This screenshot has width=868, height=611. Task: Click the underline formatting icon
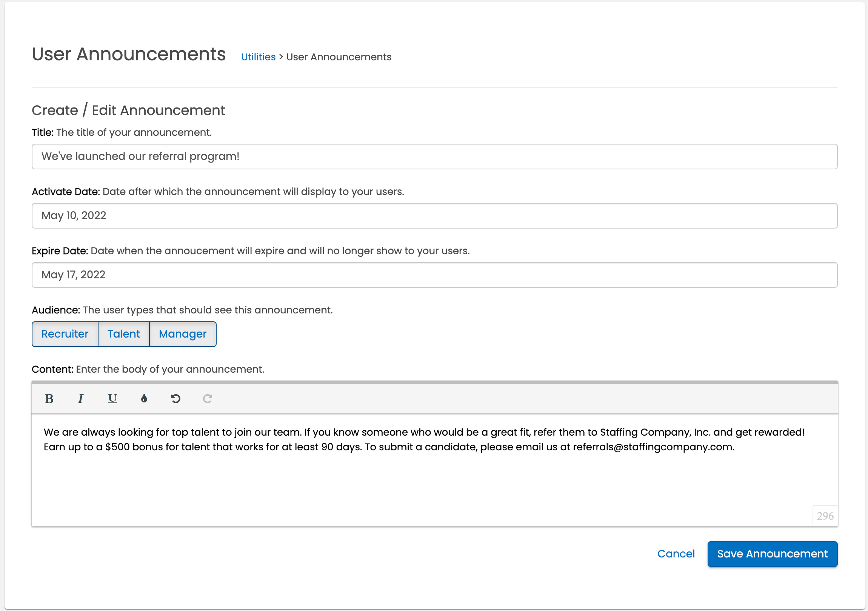pyautogui.click(x=112, y=399)
